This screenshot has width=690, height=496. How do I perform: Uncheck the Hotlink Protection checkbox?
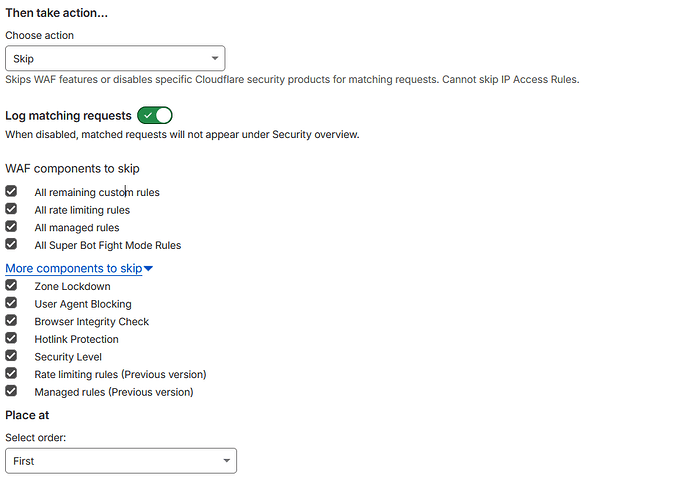click(11, 338)
